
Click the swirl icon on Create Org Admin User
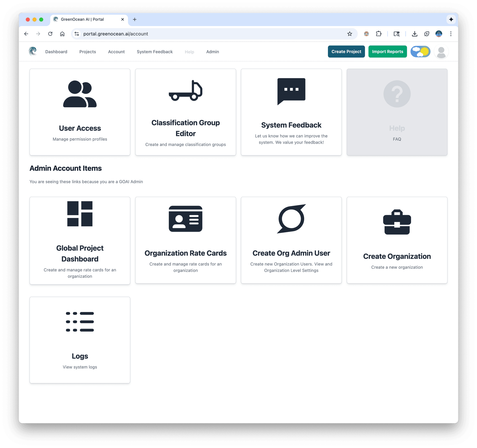pos(291,219)
